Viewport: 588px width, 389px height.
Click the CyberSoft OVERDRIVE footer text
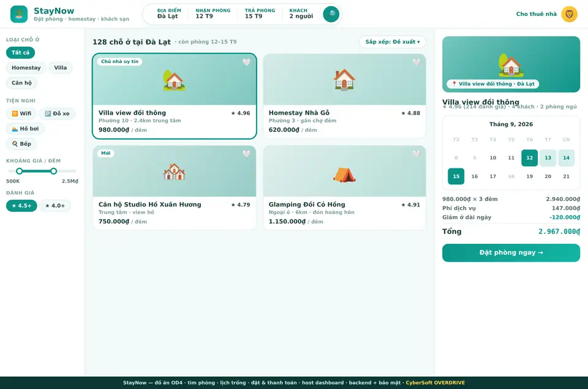coord(435,383)
